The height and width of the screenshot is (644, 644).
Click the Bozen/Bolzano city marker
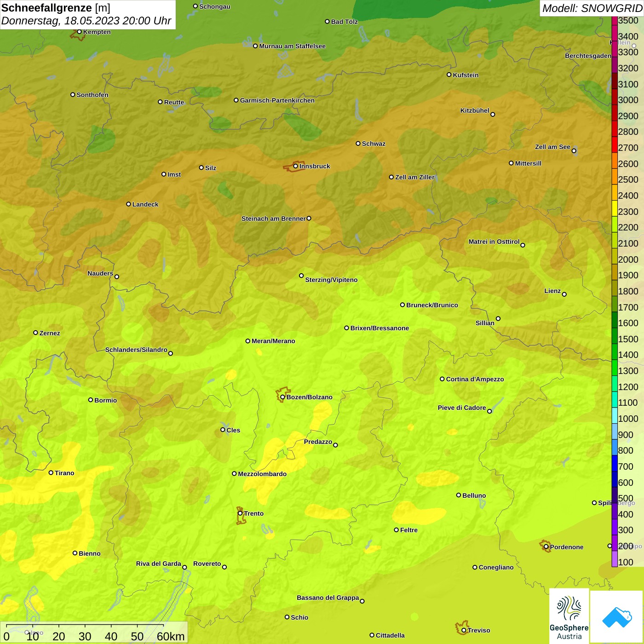282,397
